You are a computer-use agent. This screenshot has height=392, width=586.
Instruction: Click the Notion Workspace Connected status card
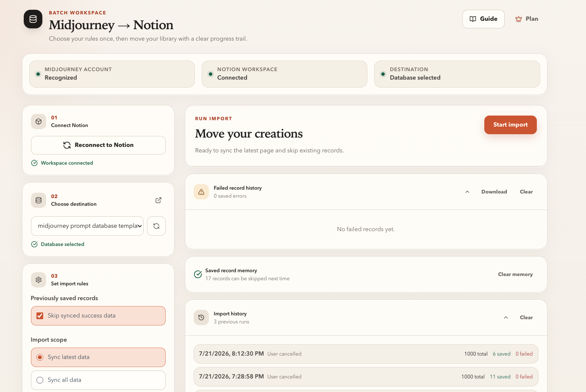(284, 74)
